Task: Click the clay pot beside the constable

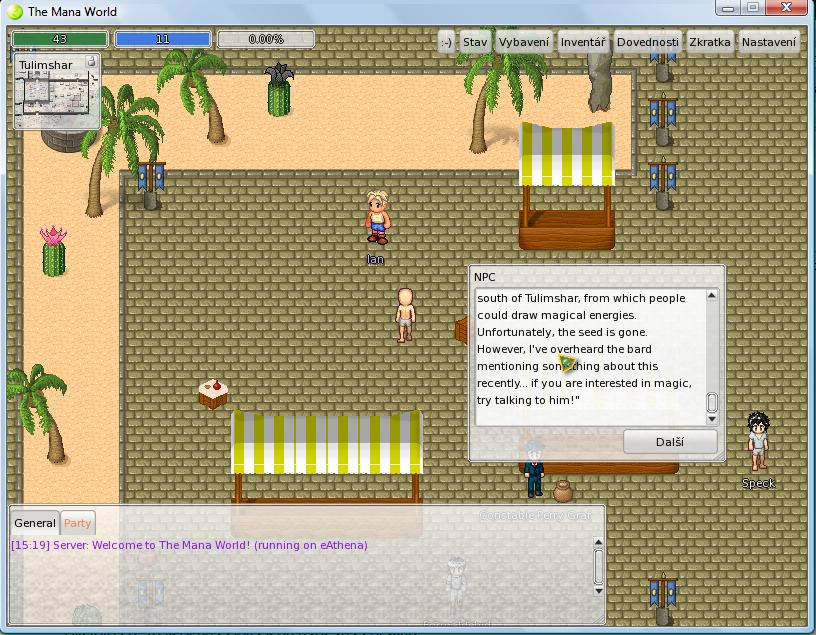Action: (563, 491)
